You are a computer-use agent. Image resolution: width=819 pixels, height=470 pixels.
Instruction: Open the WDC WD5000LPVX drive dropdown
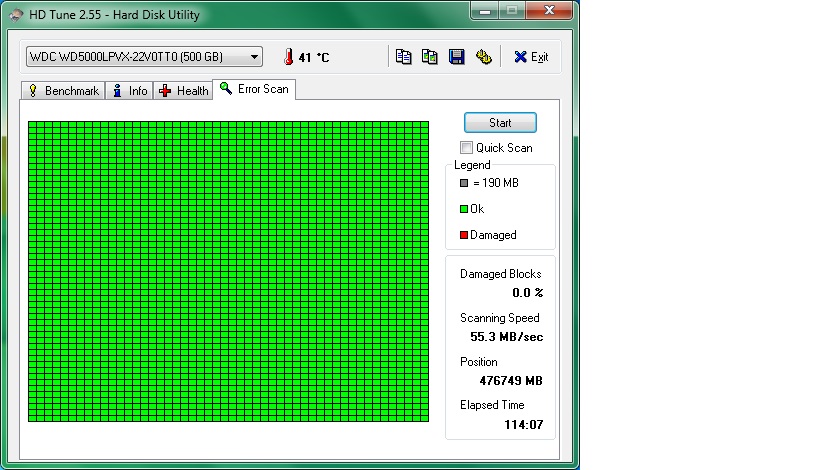[144, 56]
